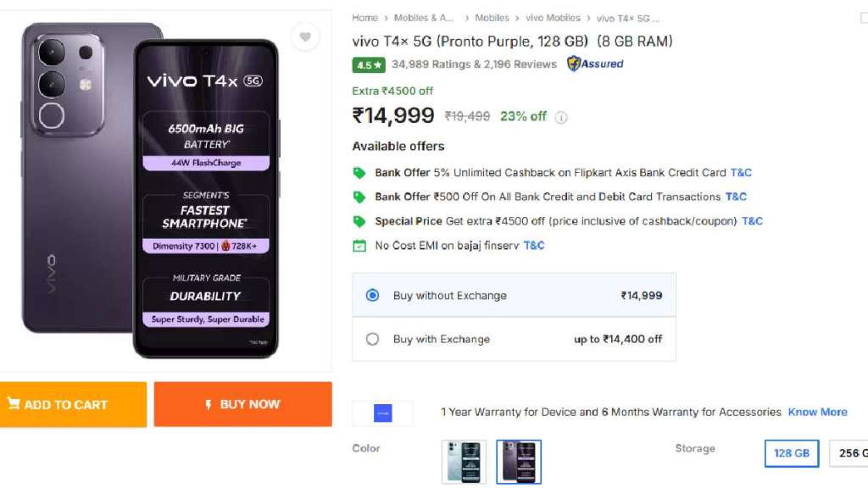The height and width of the screenshot is (488, 868).
Task: Switch to the 256 GB storage variant
Action: (848, 453)
